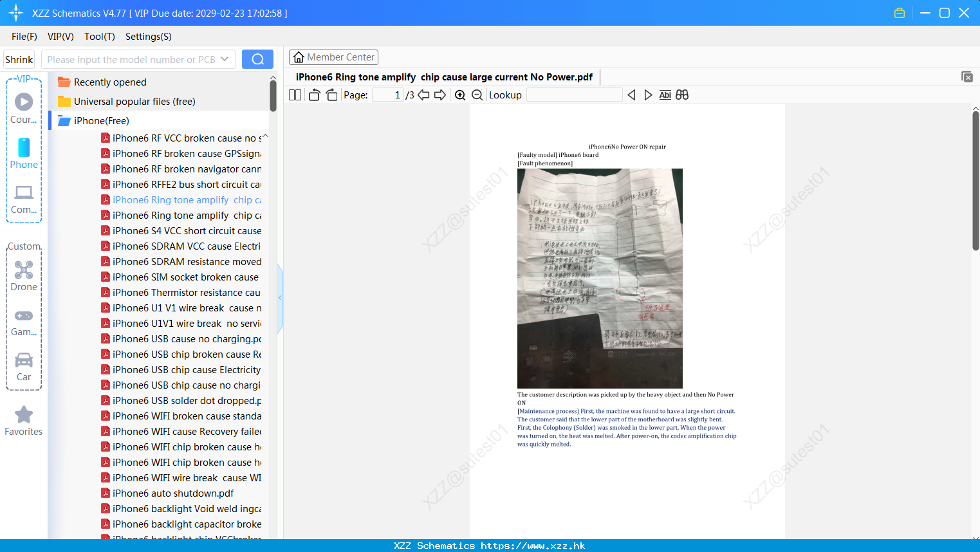
Task: Click the binoculars search icon
Action: pyautogui.click(x=682, y=95)
